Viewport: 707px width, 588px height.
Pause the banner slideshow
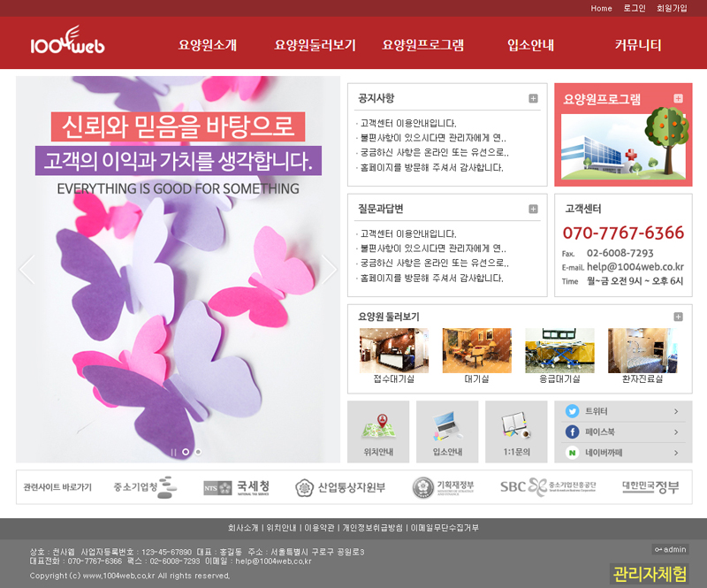point(173,452)
